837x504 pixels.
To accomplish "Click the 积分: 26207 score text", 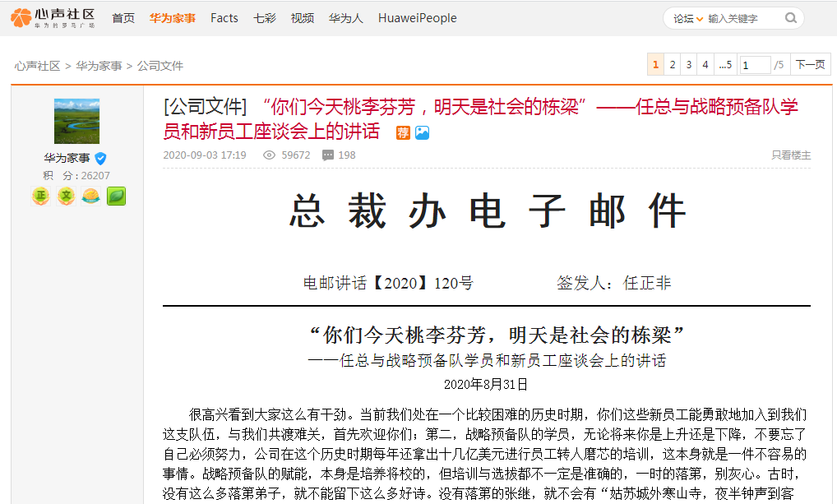I will point(76,176).
